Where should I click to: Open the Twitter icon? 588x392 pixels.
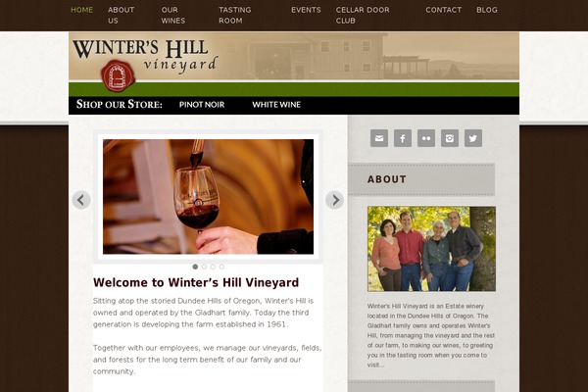473,138
